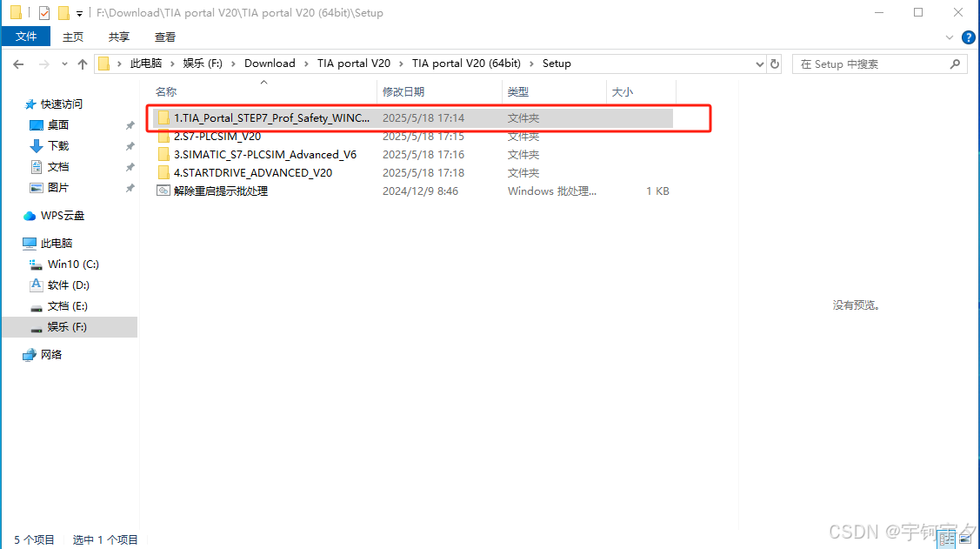The image size is (980, 549).
Task: Switch to the 共享 ribbon tab
Action: [119, 37]
